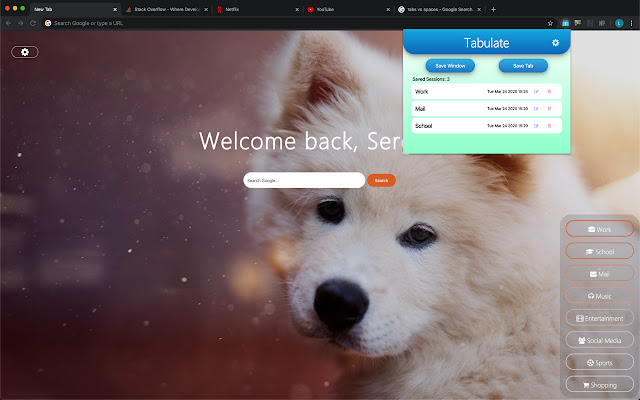Open the Sports category shortcut

tap(599, 362)
